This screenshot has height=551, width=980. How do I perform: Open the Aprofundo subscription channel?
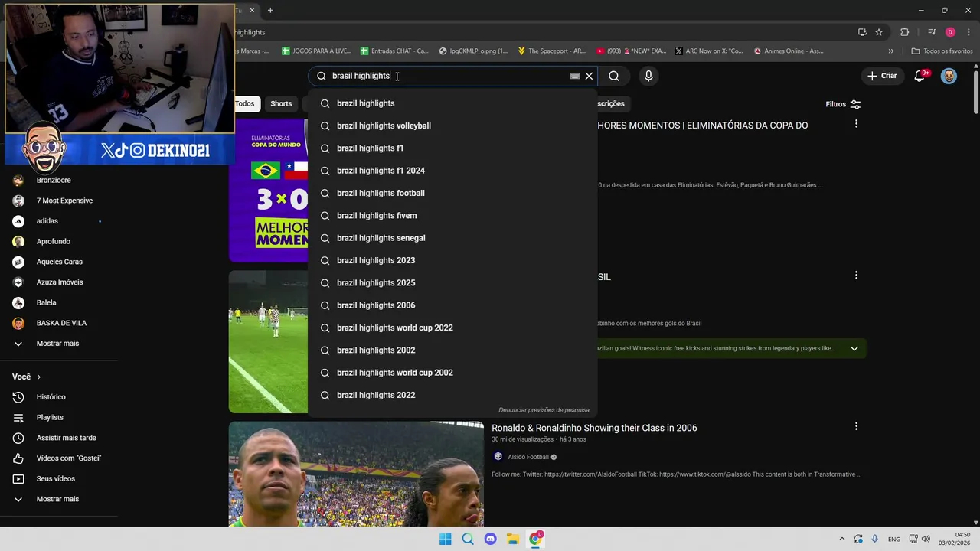(x=54, y=241)
